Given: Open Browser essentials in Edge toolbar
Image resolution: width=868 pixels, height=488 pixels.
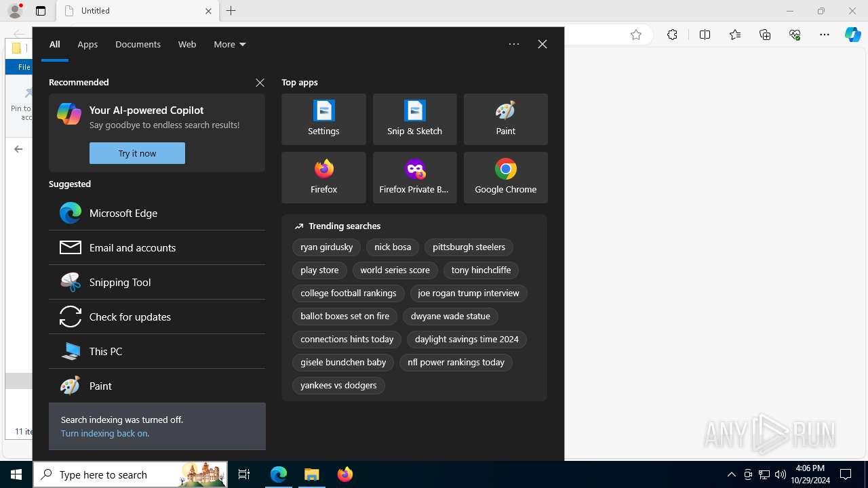Looking at the screenshot, I should coord(795,35).
